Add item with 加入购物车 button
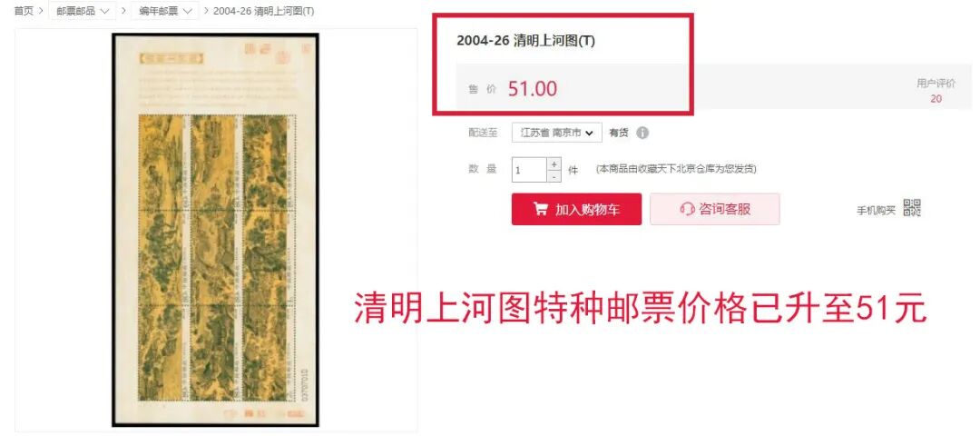The height and width of the screenshot is (436, 980). [576, 209]
